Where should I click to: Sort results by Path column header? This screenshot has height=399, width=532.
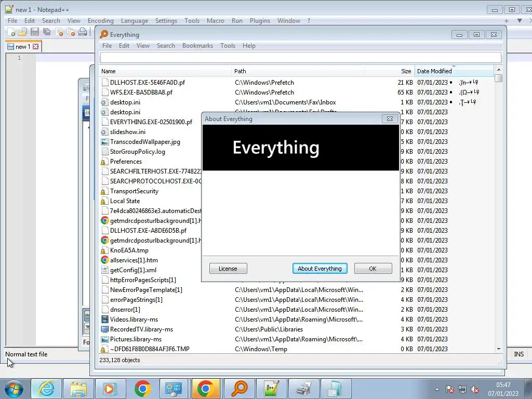pyautogui.click(x=298, y=71)
